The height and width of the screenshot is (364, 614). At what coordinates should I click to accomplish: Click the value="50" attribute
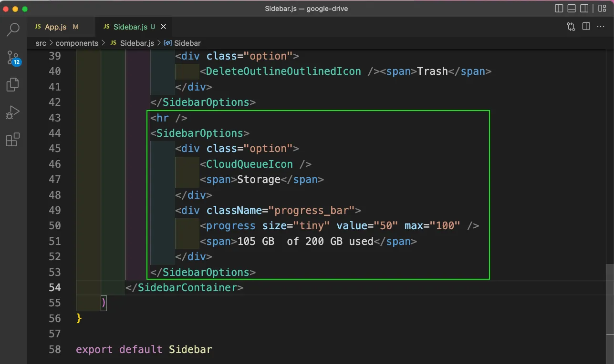[367, 225]
